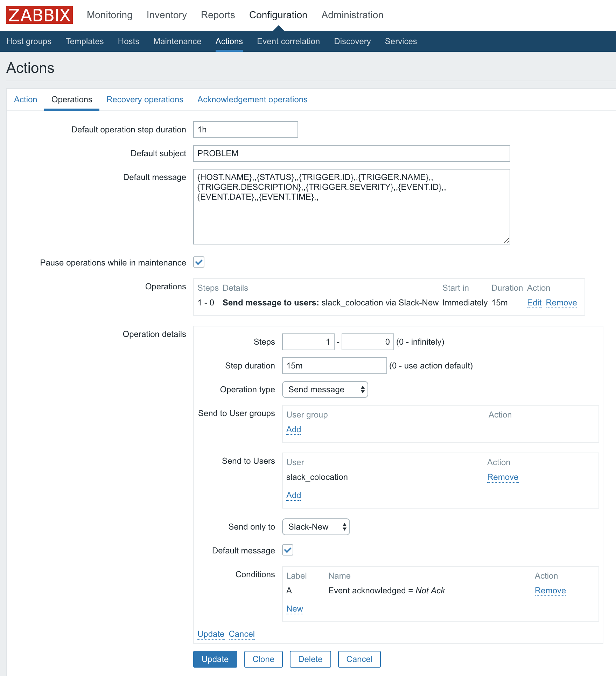Image resolution: width=616 pixels, height=676 pixels.
Task: Remove the slack_colocation user from Send to Users
Action: 502,477
